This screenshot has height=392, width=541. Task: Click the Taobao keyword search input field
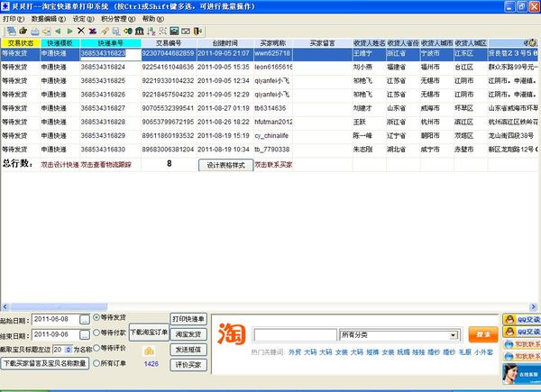(296, 334)
